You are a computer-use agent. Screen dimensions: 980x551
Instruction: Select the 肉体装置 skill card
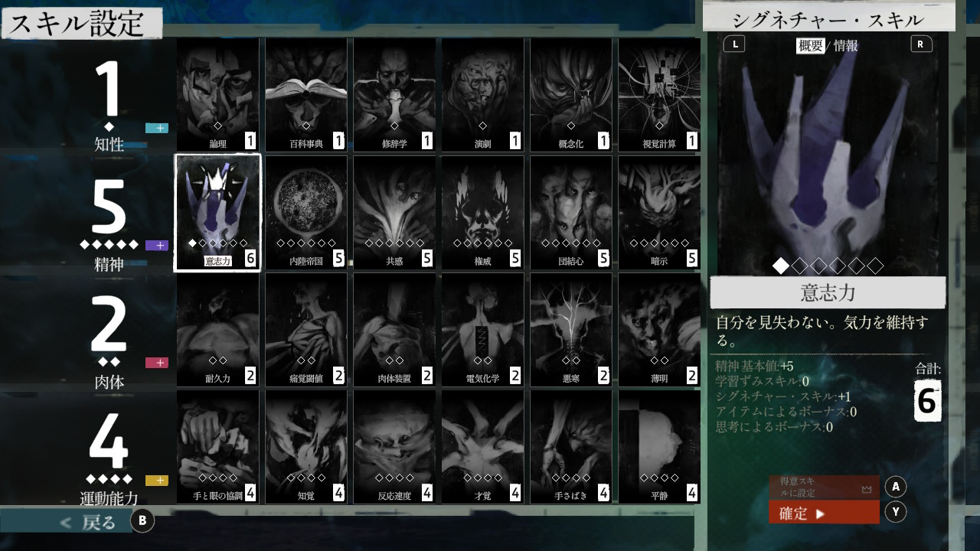(x=394, y=330)
